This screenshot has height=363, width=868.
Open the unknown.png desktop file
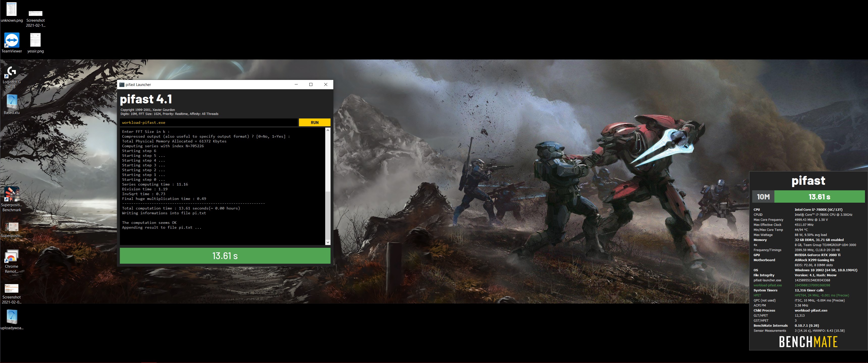click(x=11, y=12)
